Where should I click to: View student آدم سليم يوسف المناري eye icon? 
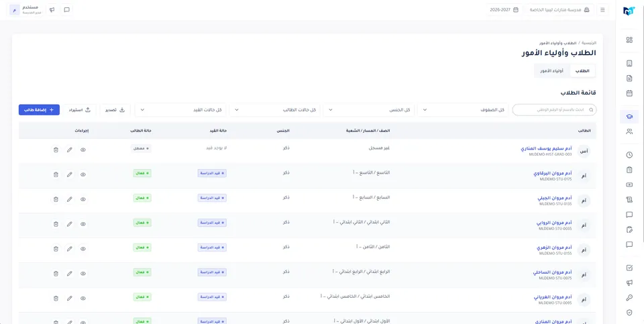83,150
